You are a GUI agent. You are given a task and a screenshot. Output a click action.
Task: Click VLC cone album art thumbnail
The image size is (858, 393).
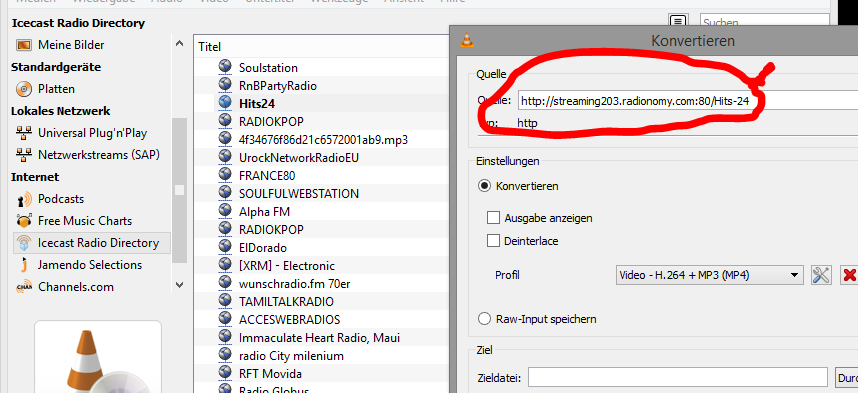[98, 357]
